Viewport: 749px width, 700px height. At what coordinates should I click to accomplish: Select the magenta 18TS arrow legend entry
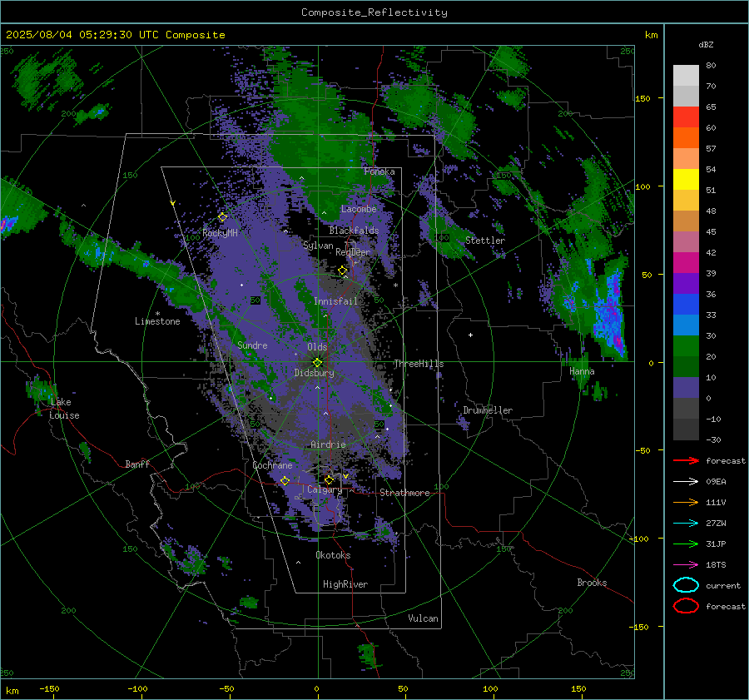(x=686, y=565)
